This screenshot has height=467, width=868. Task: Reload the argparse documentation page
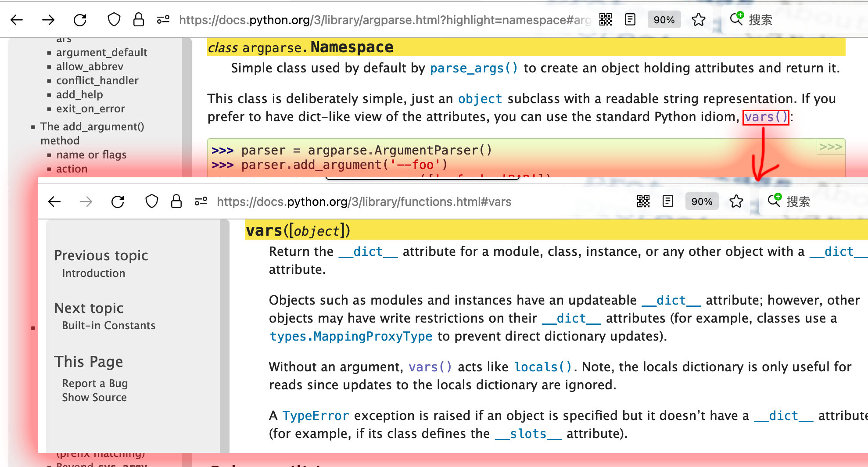pyautogui.click(x=80, y=20)
